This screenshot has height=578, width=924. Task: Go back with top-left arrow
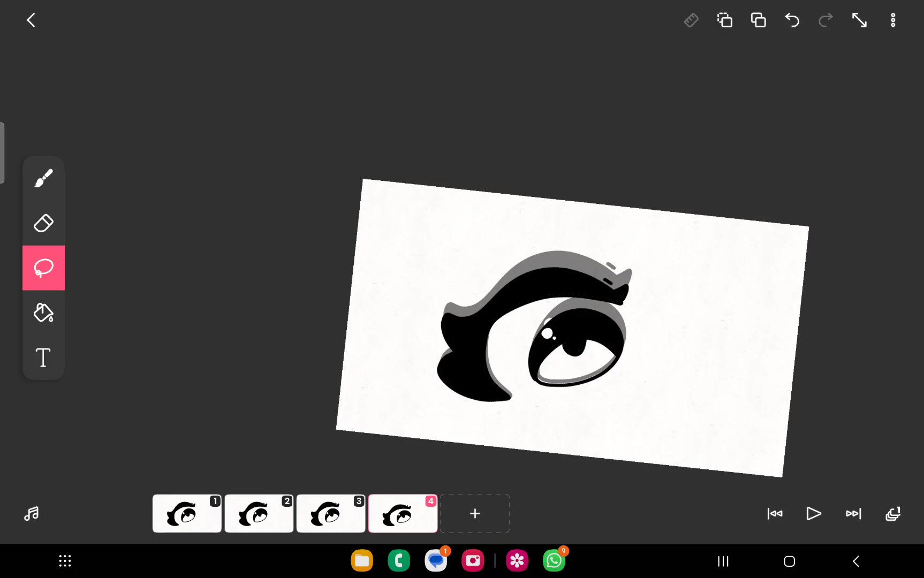pyautogui.click(x=31, y=20)
